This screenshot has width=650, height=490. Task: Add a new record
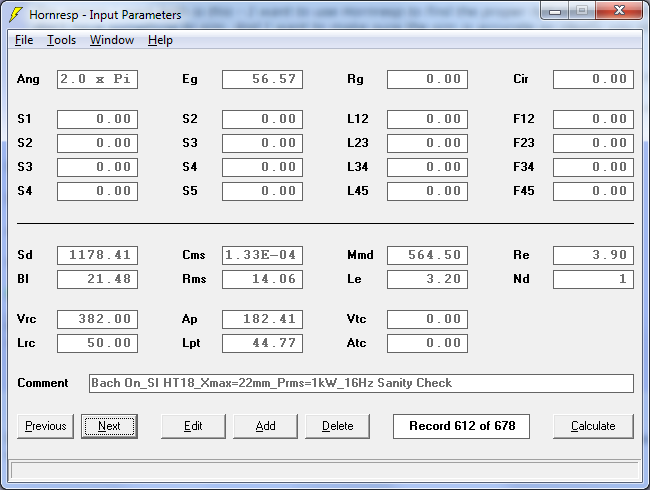point(265,426)
